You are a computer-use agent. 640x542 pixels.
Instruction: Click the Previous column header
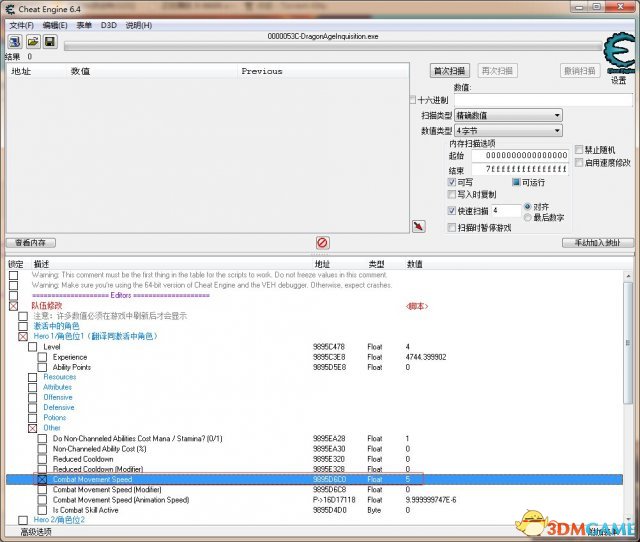(x=262, y=71)
